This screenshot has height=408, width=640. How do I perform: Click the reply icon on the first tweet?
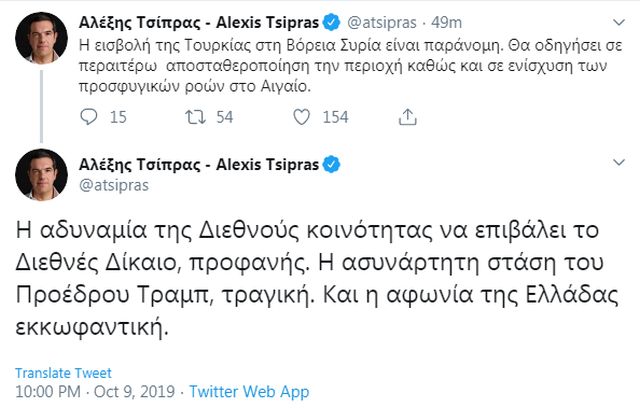89,117
